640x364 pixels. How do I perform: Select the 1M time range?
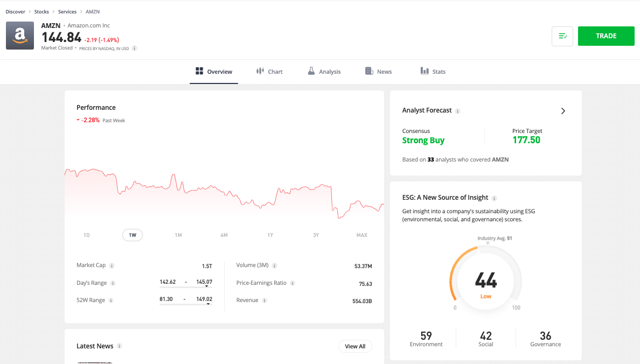pyautogui.click(x=178, y=235)
